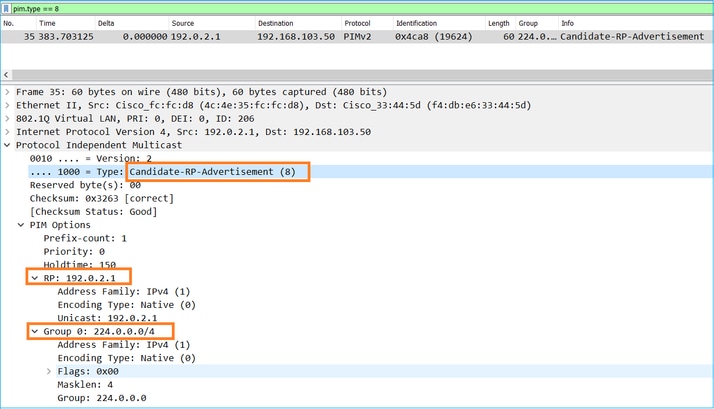Select the Masklen: 4 line
714x409 pixels.
pos(85,384)
